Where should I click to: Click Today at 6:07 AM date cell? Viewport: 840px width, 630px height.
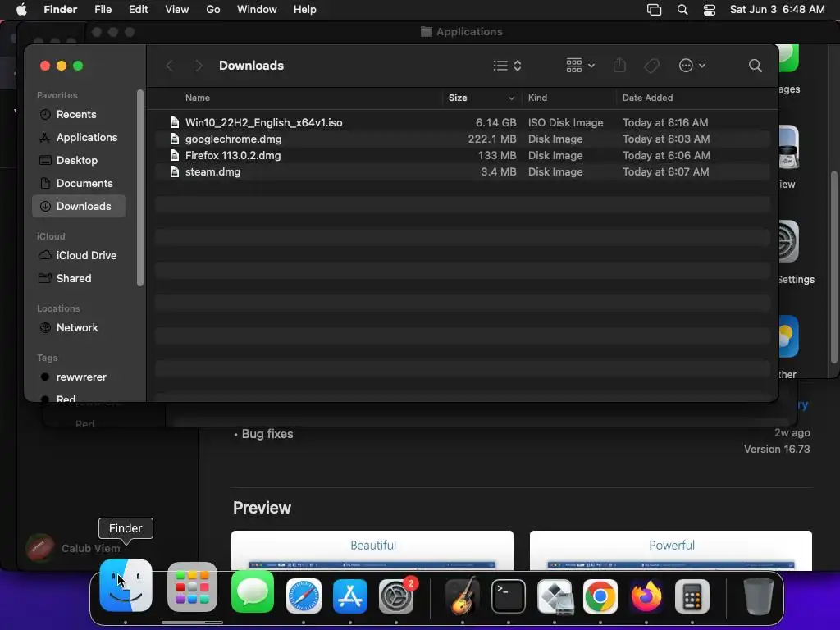click(x=666, y=172)
